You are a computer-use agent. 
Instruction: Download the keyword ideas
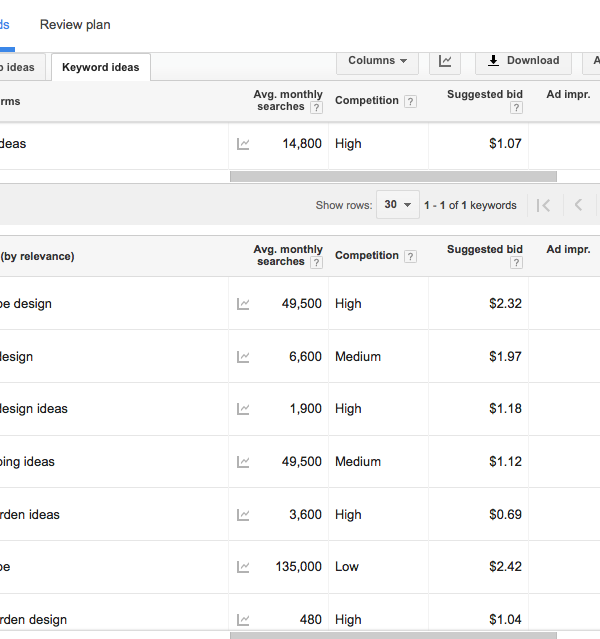tap(523, 62)
